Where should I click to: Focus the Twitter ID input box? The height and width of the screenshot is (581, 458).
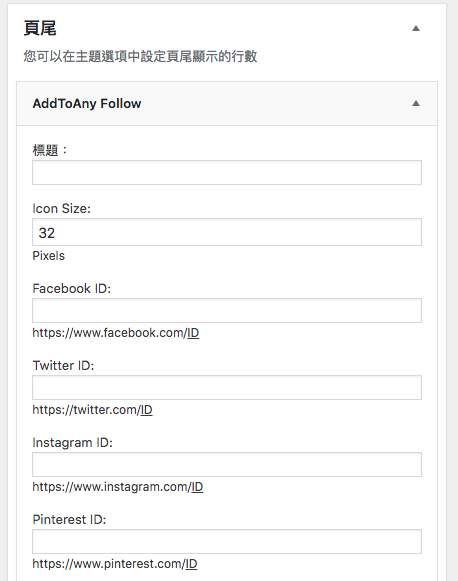tap(227, 387)
